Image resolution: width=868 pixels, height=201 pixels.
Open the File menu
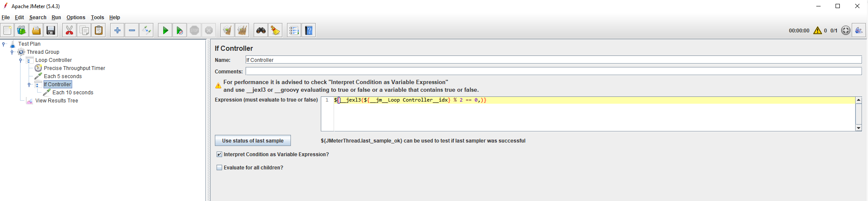pos(6,17)
